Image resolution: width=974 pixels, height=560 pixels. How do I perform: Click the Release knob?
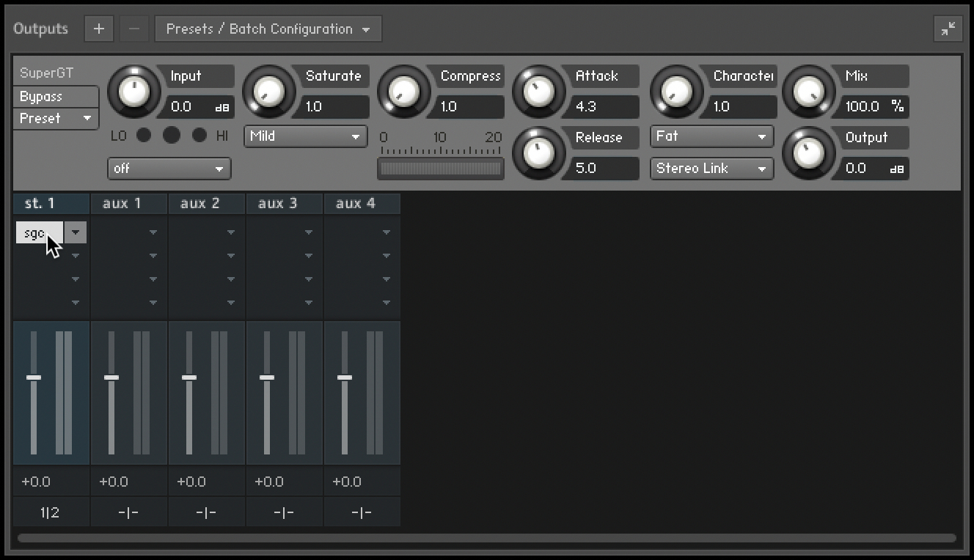point(538,153)
